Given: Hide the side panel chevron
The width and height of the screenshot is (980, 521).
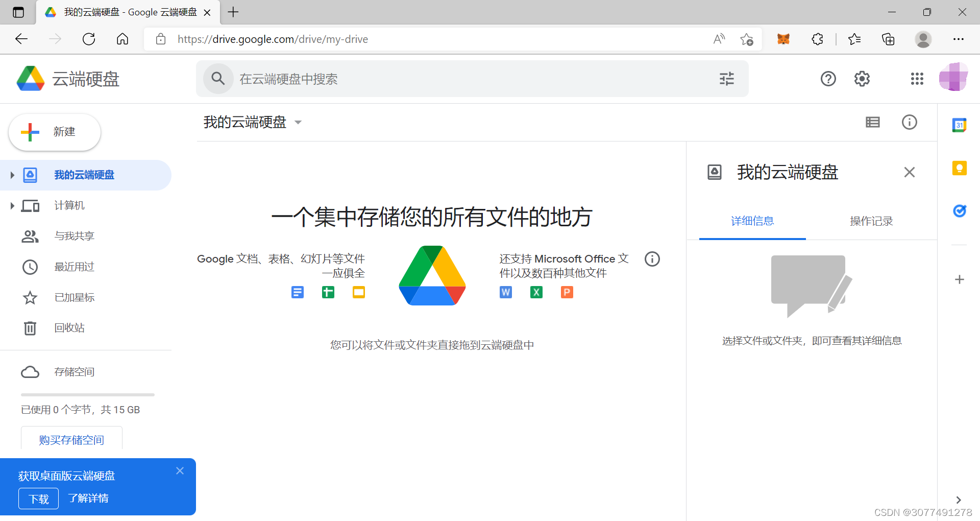Looking at the screenshot, I should pos(959,500).
